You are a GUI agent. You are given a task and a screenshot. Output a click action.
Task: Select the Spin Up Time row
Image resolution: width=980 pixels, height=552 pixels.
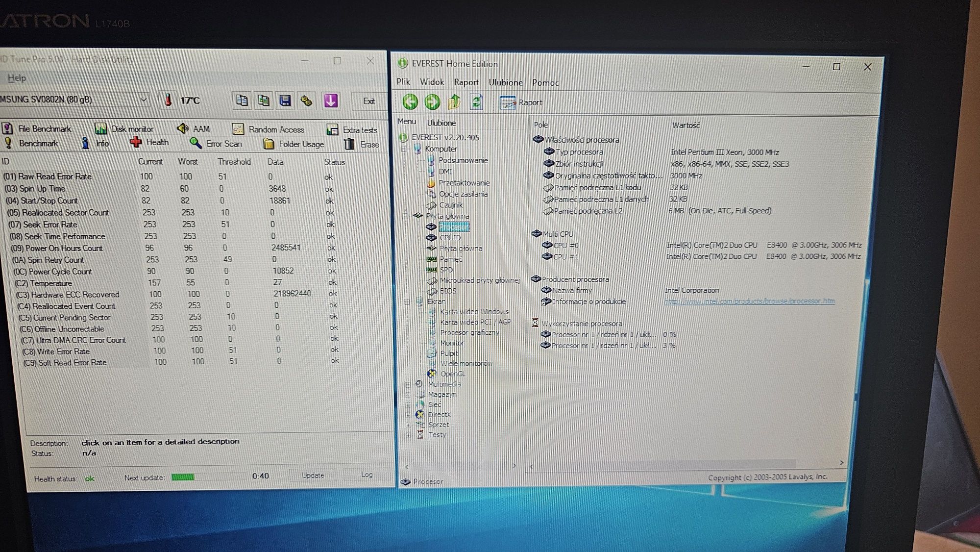170,189
